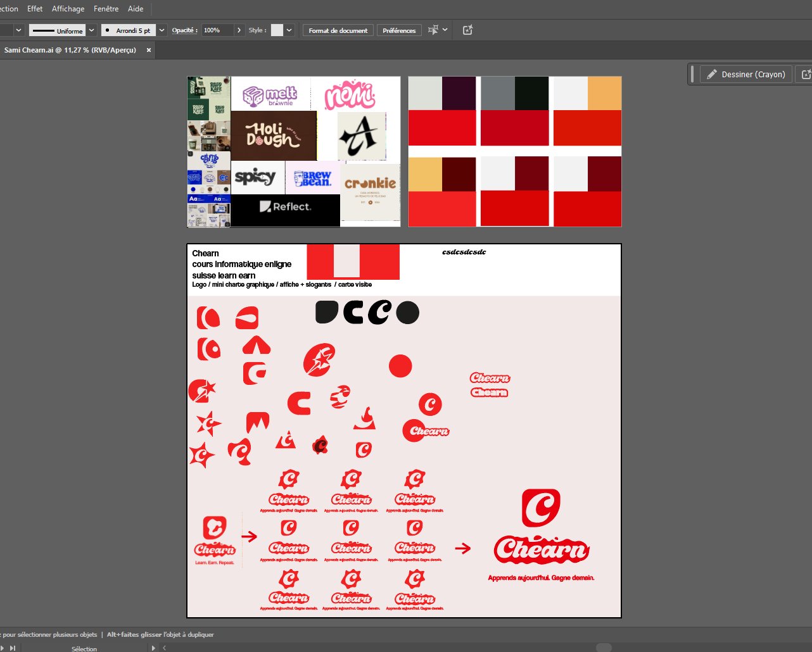This screenshot has height=652, width=812.
Task: Select the 'csdcsdcsdc' script text
Action: pyautogui.click(x=464, y=252)
